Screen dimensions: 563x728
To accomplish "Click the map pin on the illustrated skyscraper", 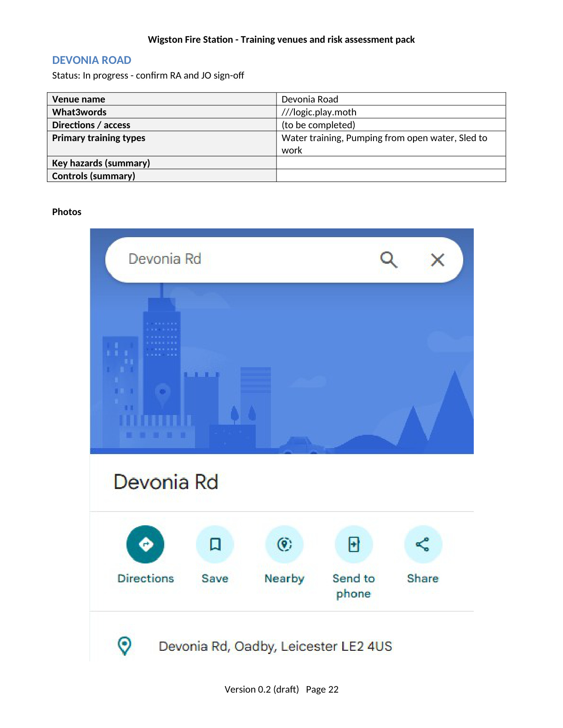I will tap(162, 393).
